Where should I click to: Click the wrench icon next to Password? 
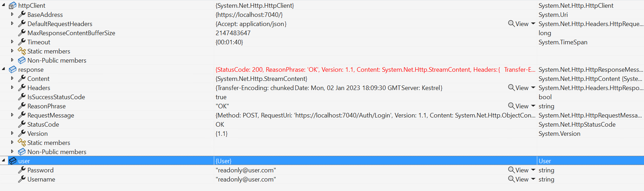22,170
